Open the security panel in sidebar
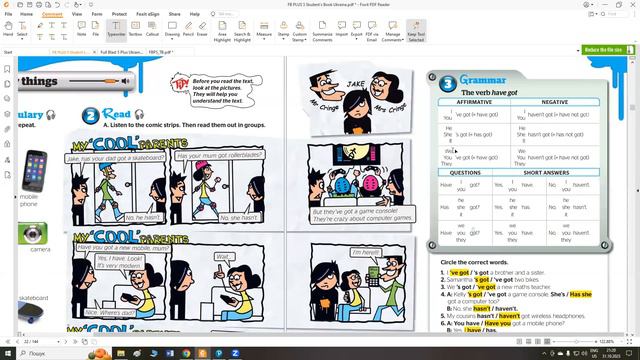 [x=7, y=144]
